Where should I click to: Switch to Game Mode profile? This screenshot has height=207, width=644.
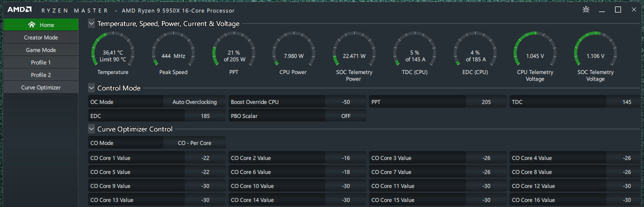pyautogui.click(x=41, y=50)
